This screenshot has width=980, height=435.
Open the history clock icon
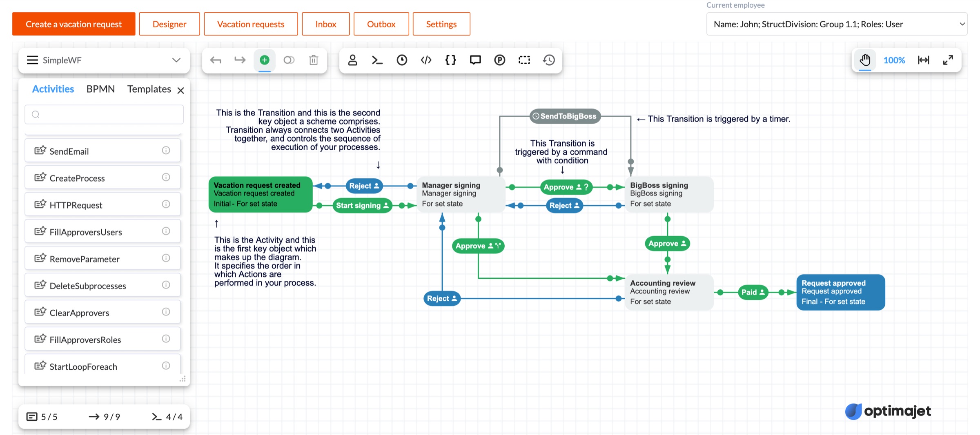[x=549, y=60]
